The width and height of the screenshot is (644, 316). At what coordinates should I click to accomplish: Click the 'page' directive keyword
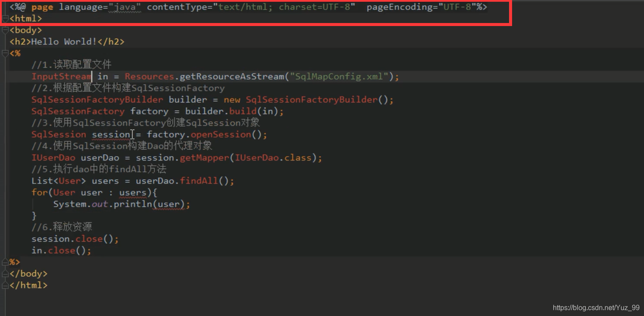point(42,7)
